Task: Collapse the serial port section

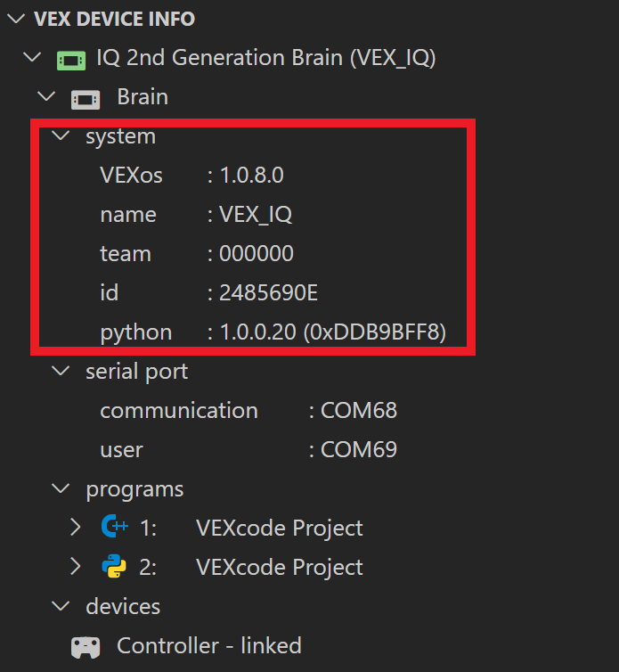Action: point(61,371)
